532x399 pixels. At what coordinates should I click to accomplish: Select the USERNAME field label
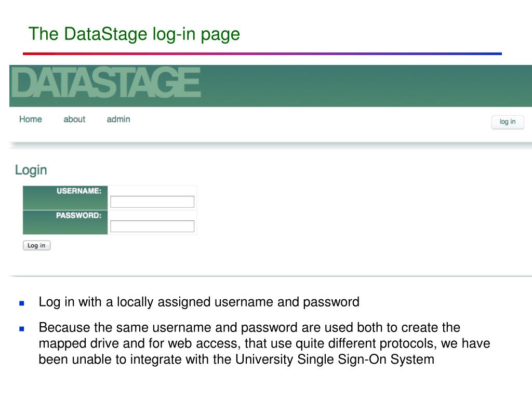[79, 191]
